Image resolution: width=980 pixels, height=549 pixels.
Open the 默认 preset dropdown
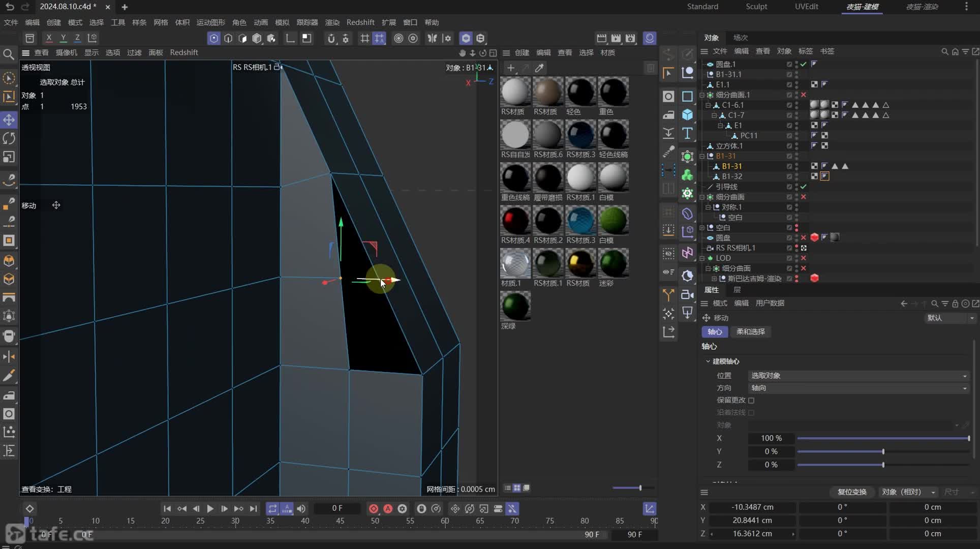pos(950,318)
